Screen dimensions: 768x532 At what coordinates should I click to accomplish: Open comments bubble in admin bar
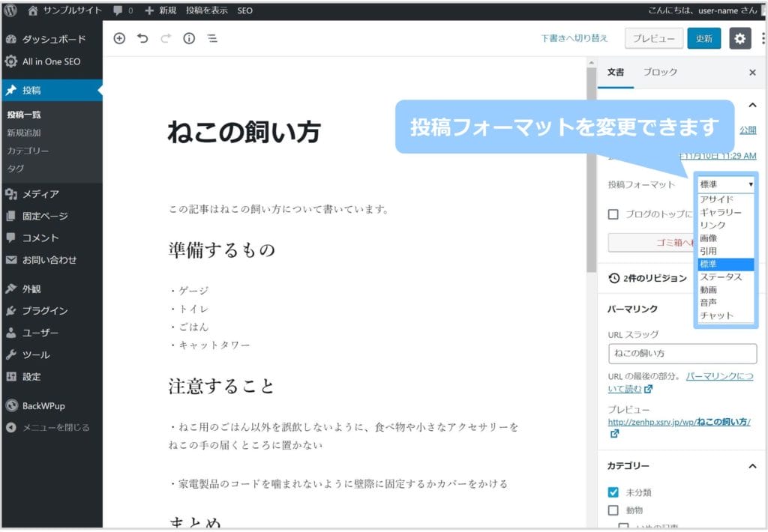(122, 10)
